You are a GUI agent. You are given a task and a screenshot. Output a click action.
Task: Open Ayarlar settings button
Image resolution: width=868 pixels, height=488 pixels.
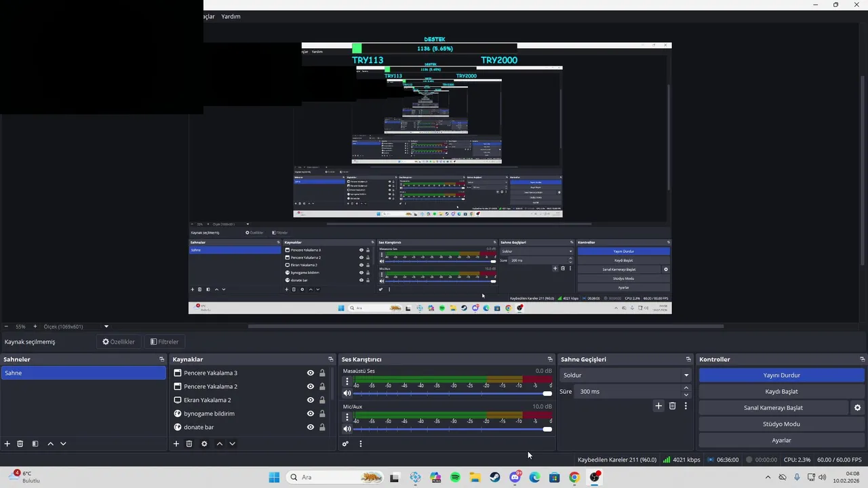pos(782,440)
